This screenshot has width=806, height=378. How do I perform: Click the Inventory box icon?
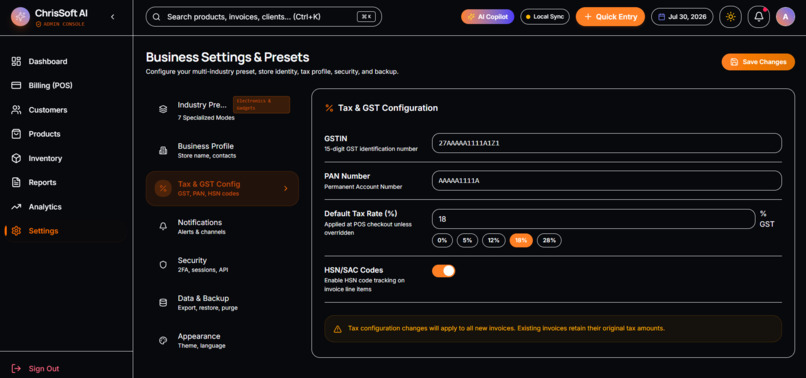point(16,158)
